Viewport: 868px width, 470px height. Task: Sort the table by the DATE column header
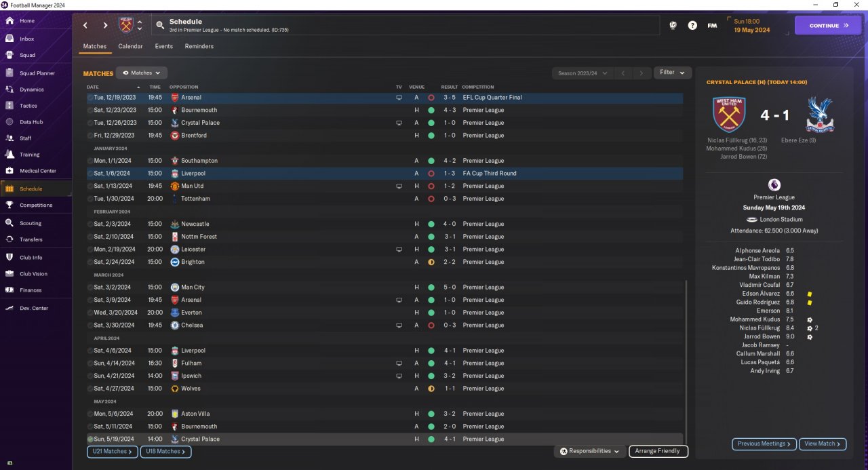[93, 87]
